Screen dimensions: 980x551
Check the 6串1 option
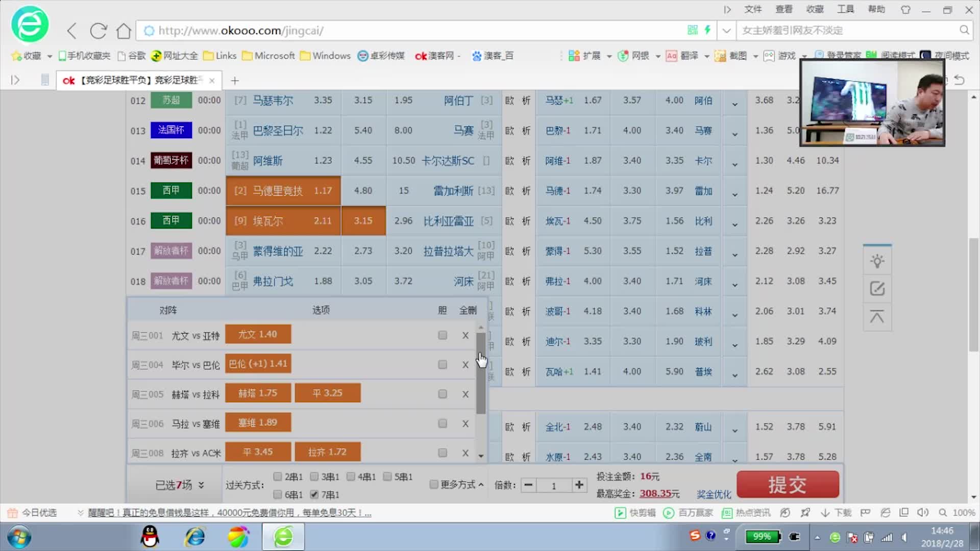(278, 494)
